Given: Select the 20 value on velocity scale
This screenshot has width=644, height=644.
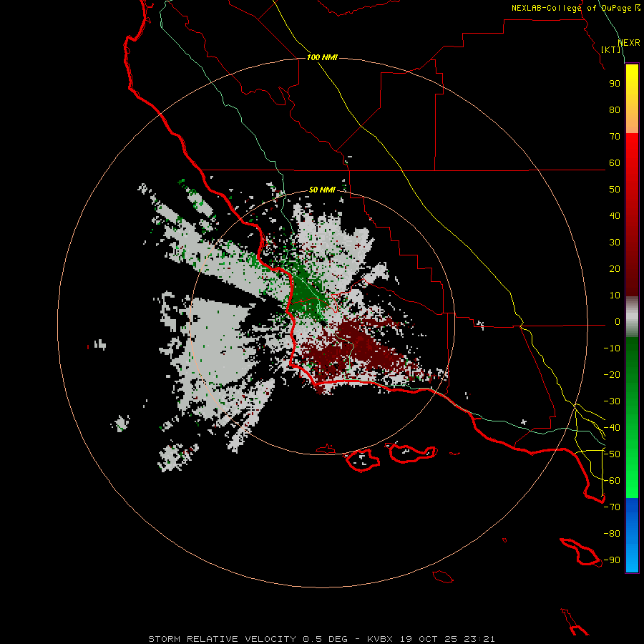Looking at the screenshot, I should [615, 268].
